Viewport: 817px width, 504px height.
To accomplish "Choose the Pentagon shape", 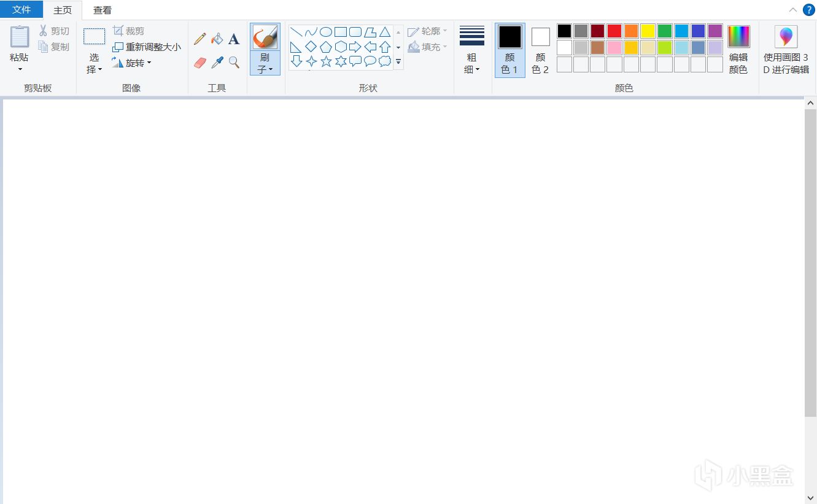I will click(x=326, y=47).
